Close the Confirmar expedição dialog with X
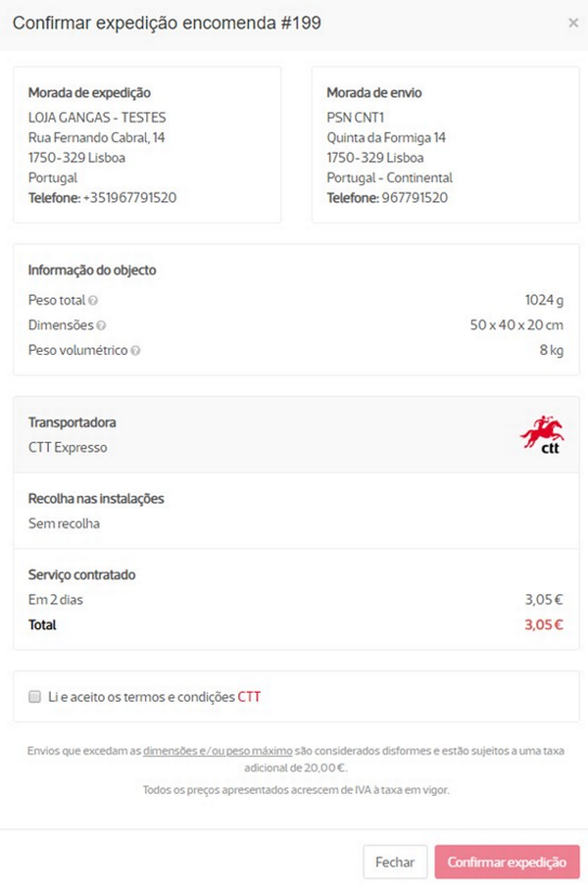The image size is (588, 889). coord(573,23)
